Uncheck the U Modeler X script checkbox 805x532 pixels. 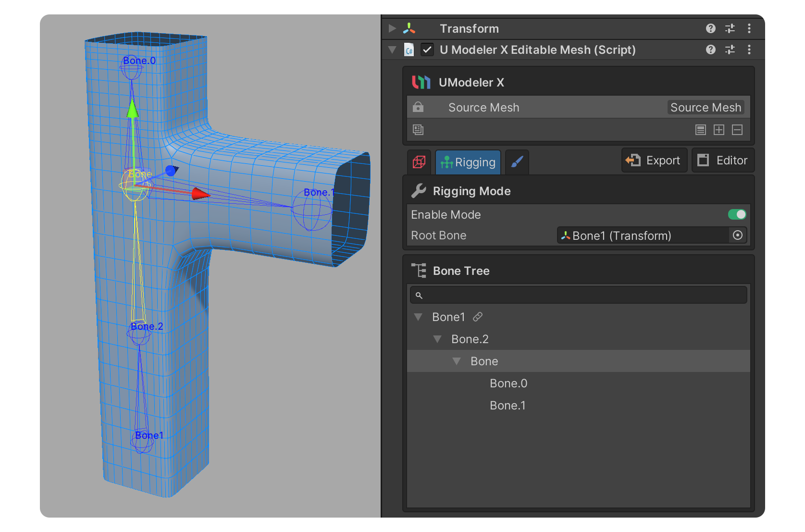click(x=427, y=49)
